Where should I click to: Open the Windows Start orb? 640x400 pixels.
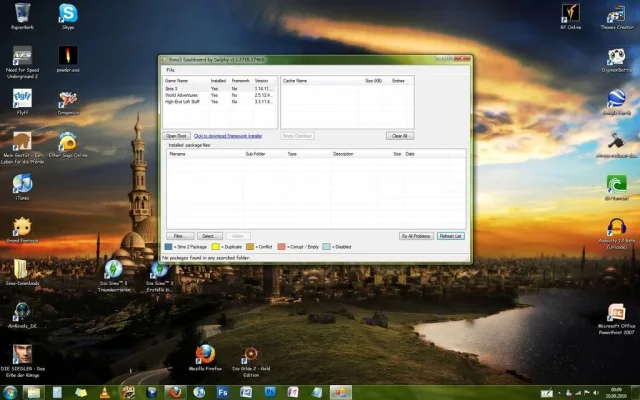click(10, 392)
